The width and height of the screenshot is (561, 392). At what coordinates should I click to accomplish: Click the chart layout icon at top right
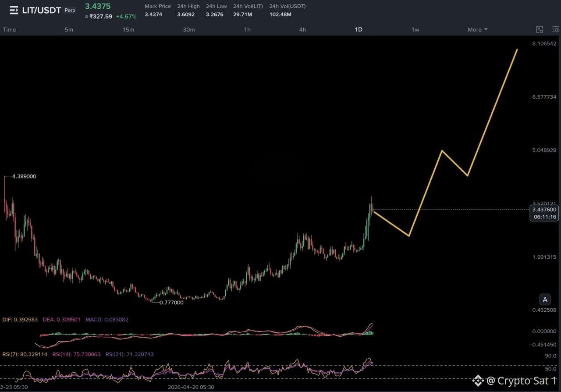[540, 29]
